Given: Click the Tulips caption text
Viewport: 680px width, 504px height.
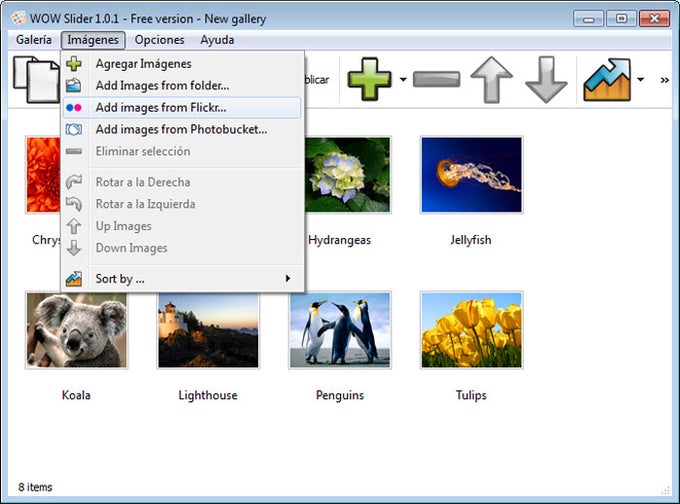Looking at the screenshot, I should click(x=471, y=395).
